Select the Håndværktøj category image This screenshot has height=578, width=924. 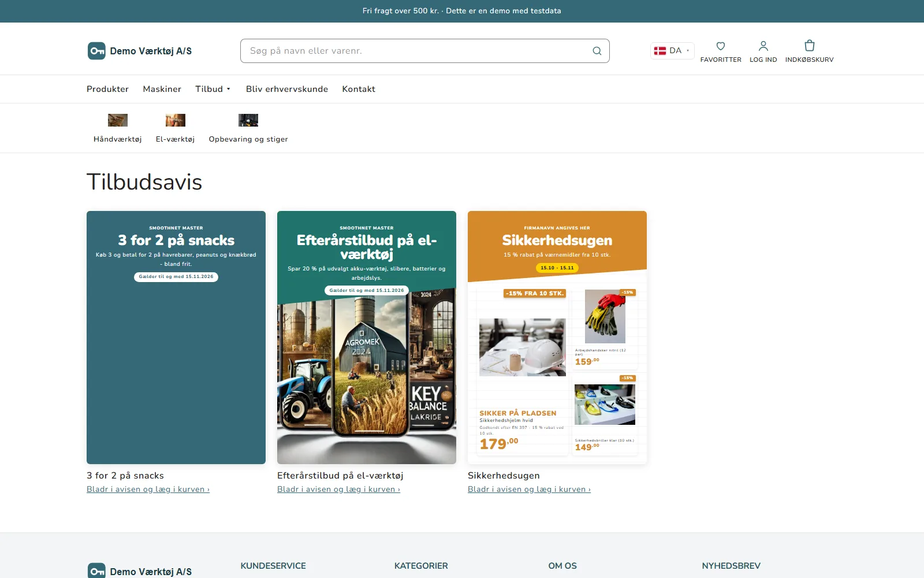(x=118, y=120)
